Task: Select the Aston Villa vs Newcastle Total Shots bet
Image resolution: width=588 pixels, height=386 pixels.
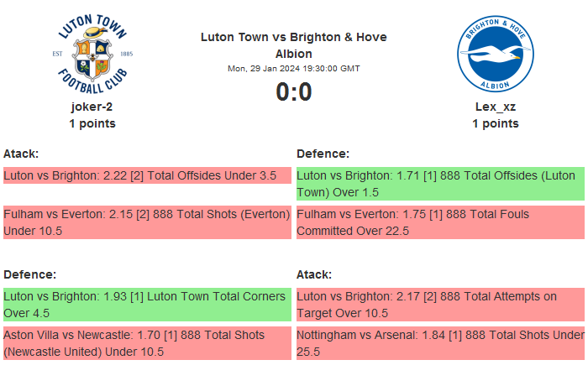Action: coord(147,343)
